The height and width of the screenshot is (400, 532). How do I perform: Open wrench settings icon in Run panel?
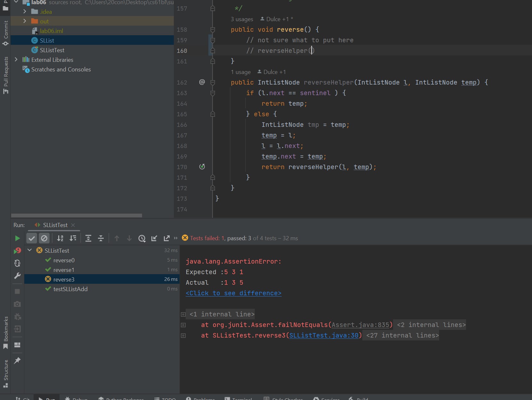[x=17, y=276]
